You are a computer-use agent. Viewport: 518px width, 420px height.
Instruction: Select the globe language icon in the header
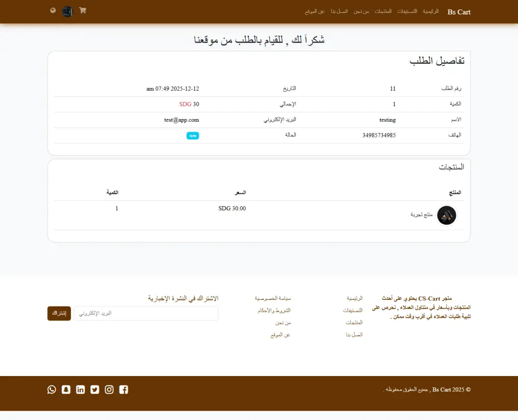click(x=52, y=10)
